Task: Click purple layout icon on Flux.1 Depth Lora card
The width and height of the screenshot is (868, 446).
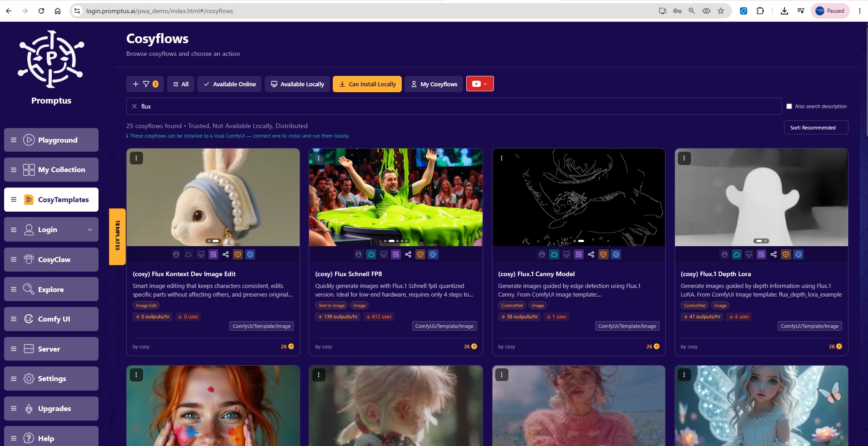Action: click(x=761, y=254)
